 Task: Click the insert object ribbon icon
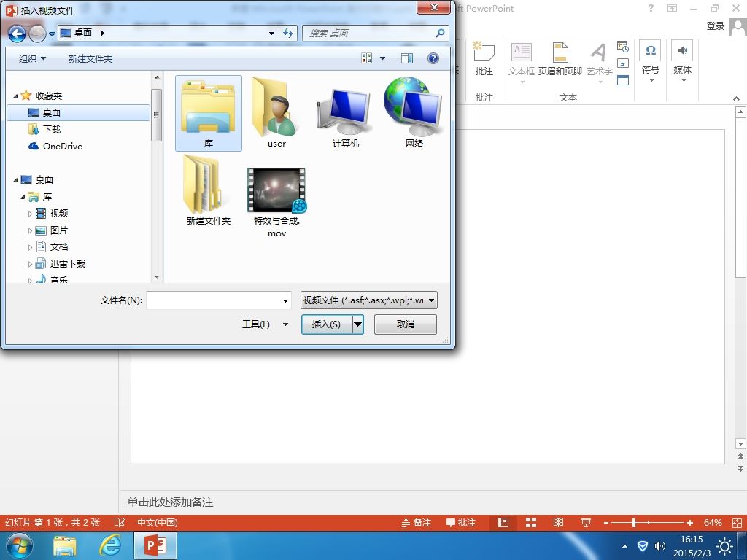click(623, 80)
